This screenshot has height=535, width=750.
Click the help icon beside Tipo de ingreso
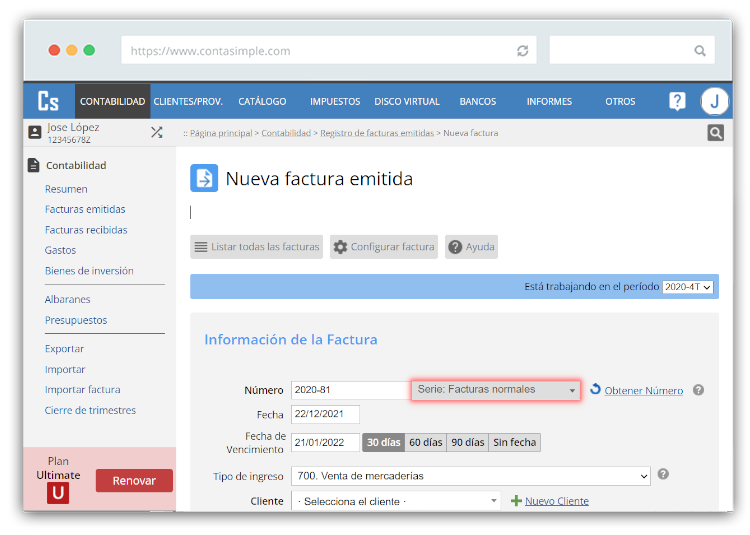663,474
